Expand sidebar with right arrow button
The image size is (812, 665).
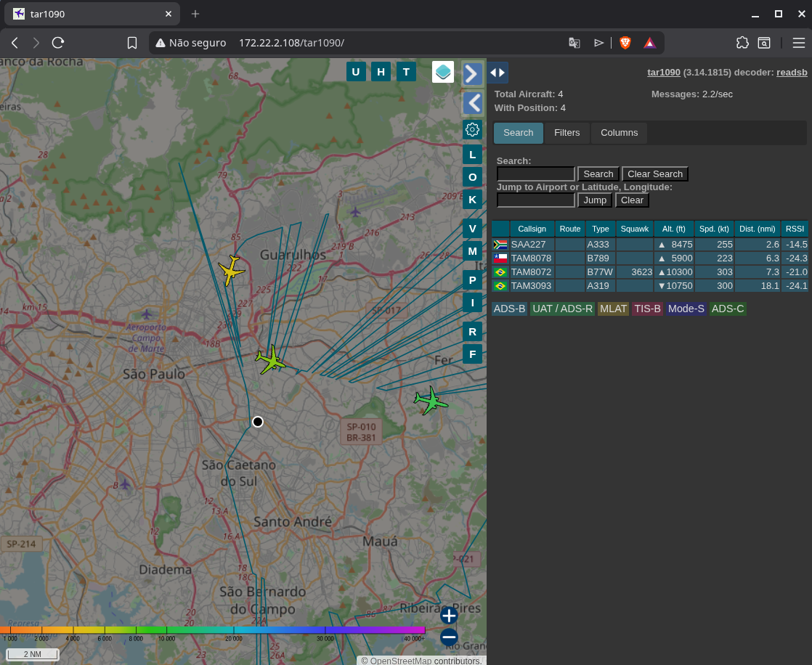coord(472,74)
